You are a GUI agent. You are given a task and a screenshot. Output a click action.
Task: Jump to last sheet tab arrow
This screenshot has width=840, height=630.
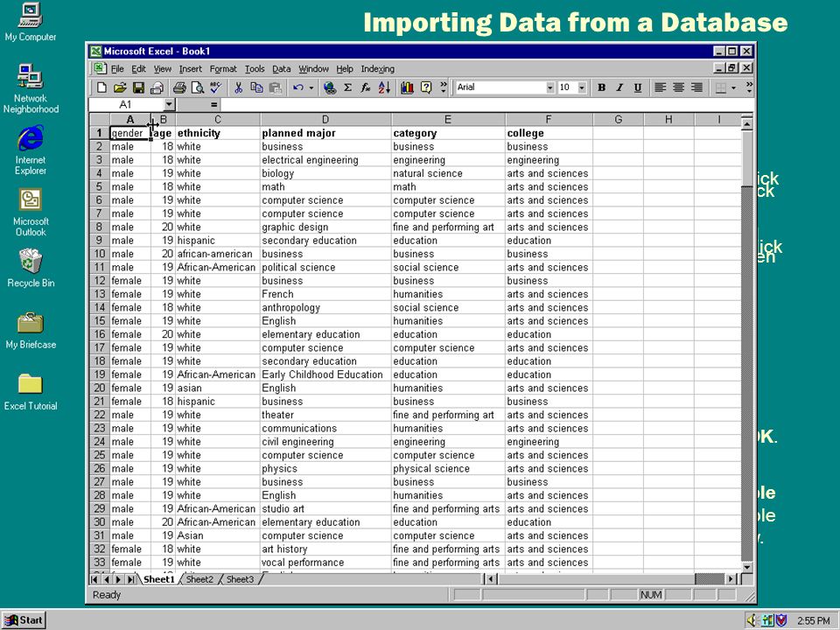click(131, 579)
